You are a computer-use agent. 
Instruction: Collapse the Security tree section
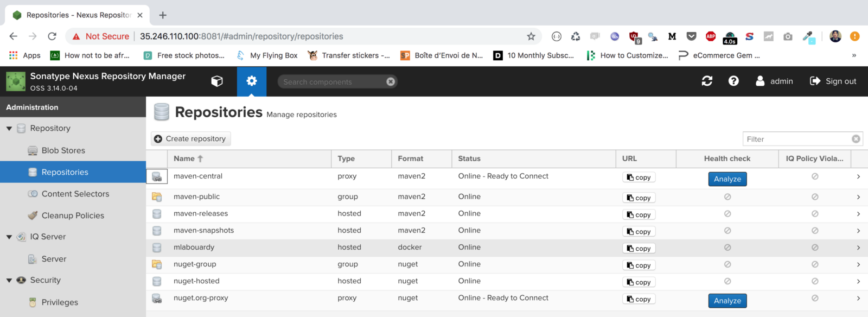click(9, 281)
